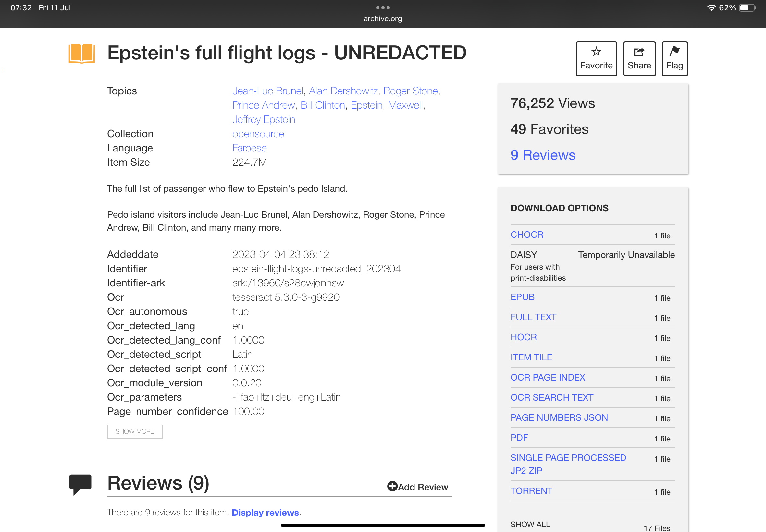Open the Epstein topic link
This screenshot has width=766, height=532.
click(x=366, y=105)
